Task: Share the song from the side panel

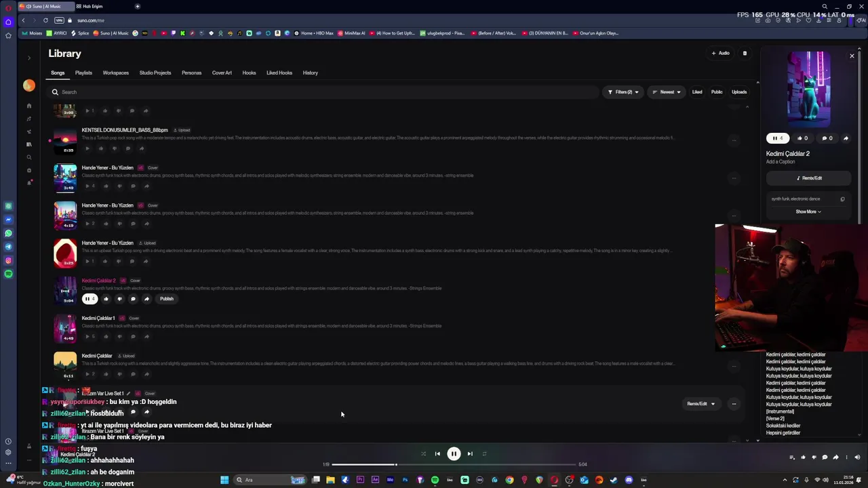Action: (x=846, y=138)
